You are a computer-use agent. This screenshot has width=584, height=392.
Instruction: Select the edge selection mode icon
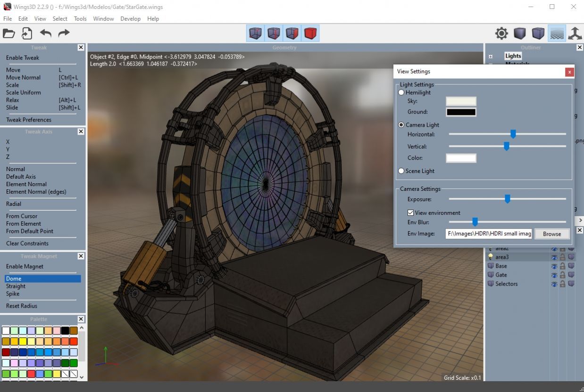click(x=274, y=33)
